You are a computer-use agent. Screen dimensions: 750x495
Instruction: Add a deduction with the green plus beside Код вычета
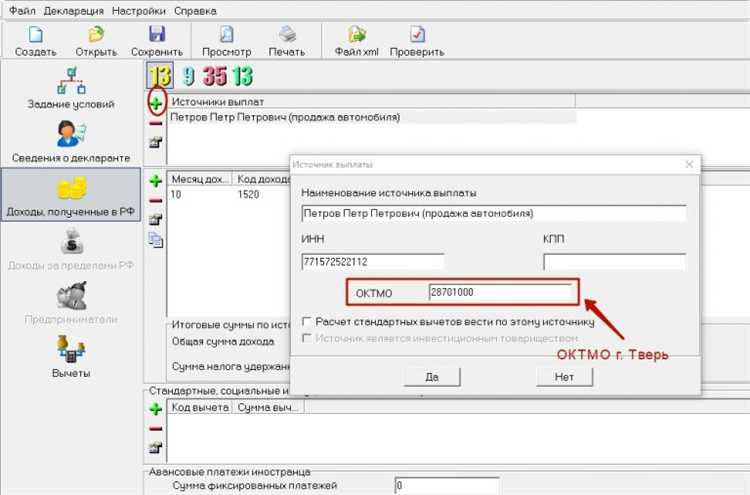click(x=155, y=409)
